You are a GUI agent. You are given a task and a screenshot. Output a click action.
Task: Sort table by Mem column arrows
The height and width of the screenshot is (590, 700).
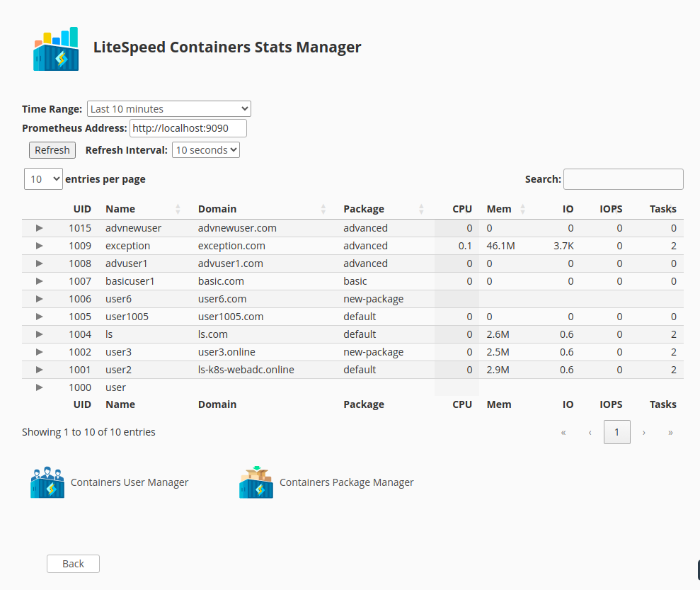tap(523, 209)
